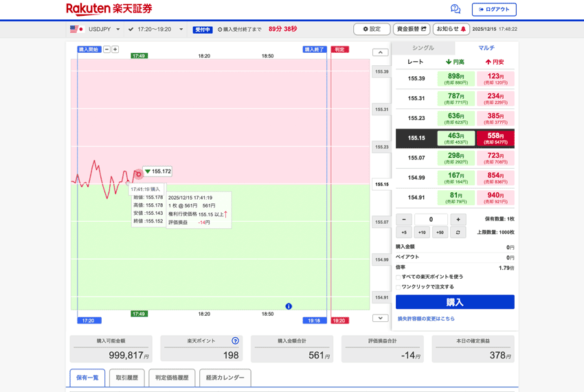Select 円高 787円 at rate 155.31

coord(456,99)
